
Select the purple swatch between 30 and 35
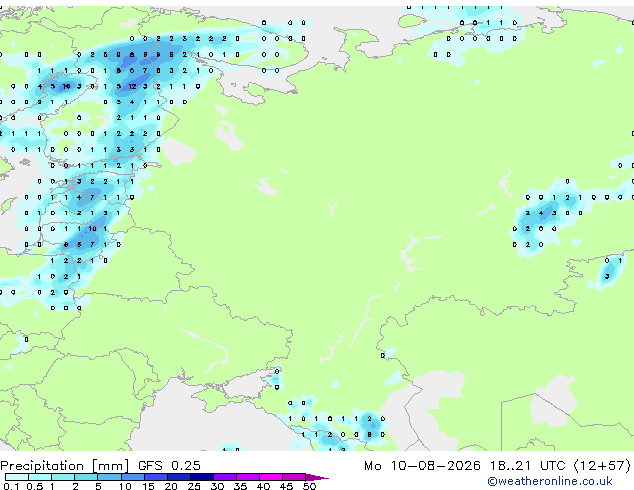tap(225, 477)
